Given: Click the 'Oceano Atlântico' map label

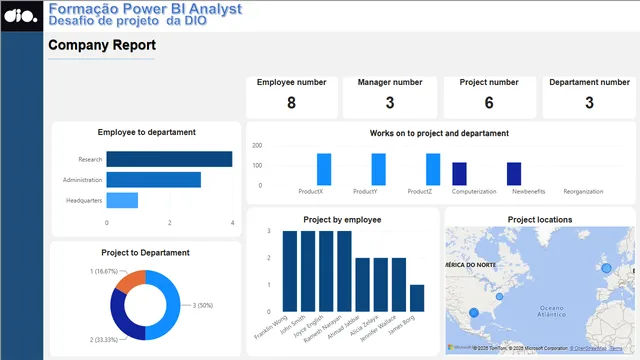Looking at the screenshot, I should (x=551, y=311).
